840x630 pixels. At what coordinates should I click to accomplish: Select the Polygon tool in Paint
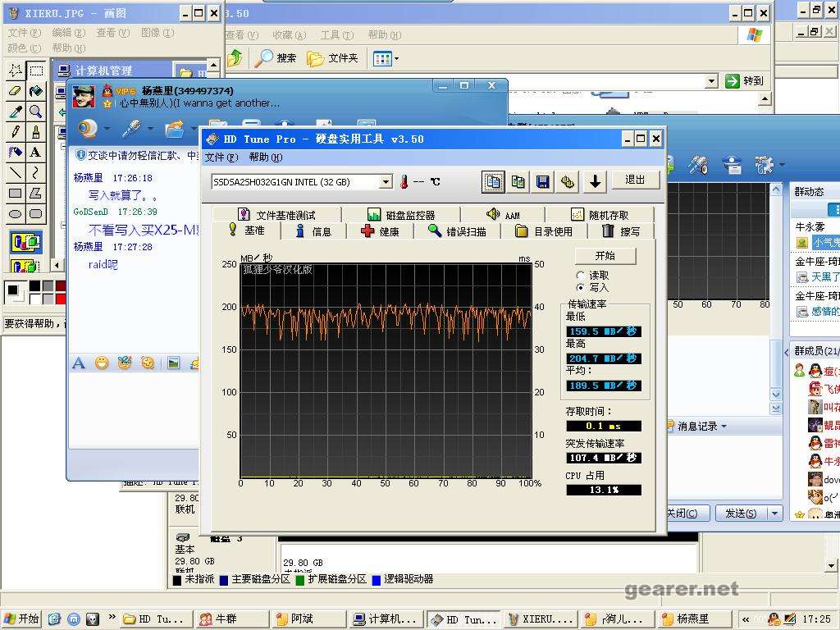(x=35, y=193)
